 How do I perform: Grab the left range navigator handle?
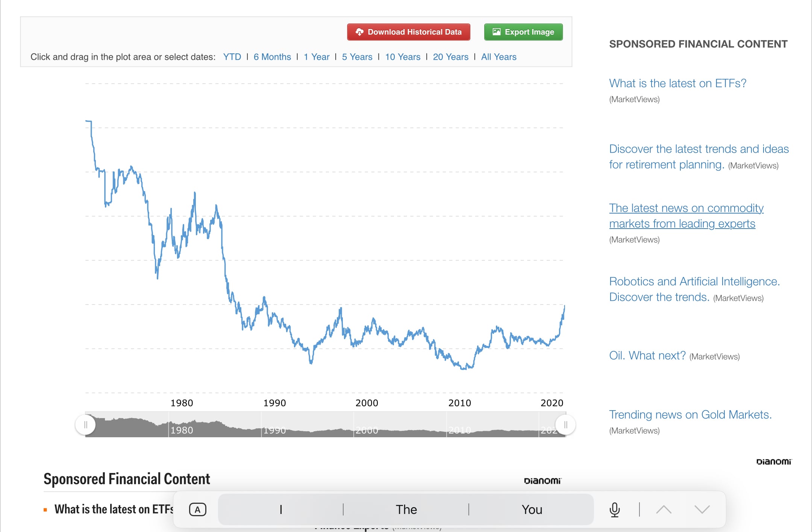point(85,425)
